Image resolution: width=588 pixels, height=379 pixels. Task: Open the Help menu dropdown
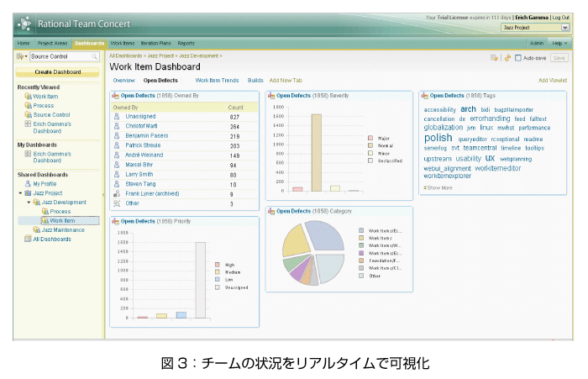pyautogui.click(x=559, y=43)
